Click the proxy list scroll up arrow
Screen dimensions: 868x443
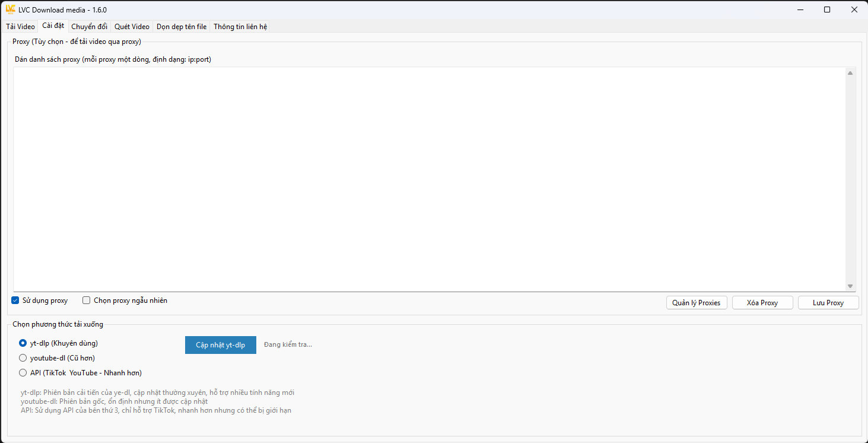(x=850, y=73)
